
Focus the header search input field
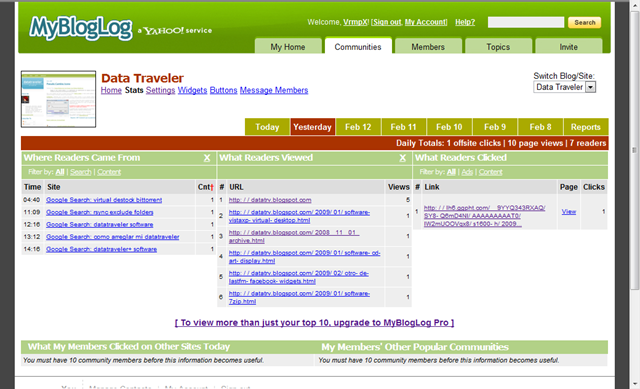pos(526,22)
